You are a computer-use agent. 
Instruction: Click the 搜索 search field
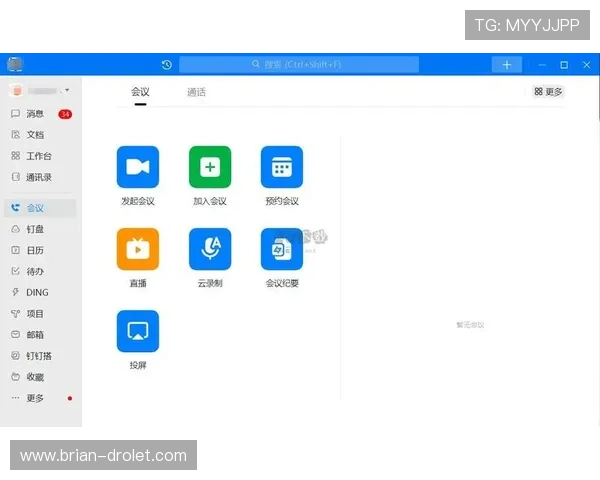(x=299, y=64)
